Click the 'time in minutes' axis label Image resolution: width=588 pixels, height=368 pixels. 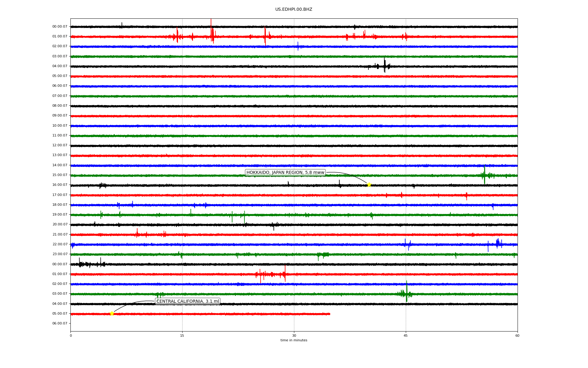pos(294,340)
